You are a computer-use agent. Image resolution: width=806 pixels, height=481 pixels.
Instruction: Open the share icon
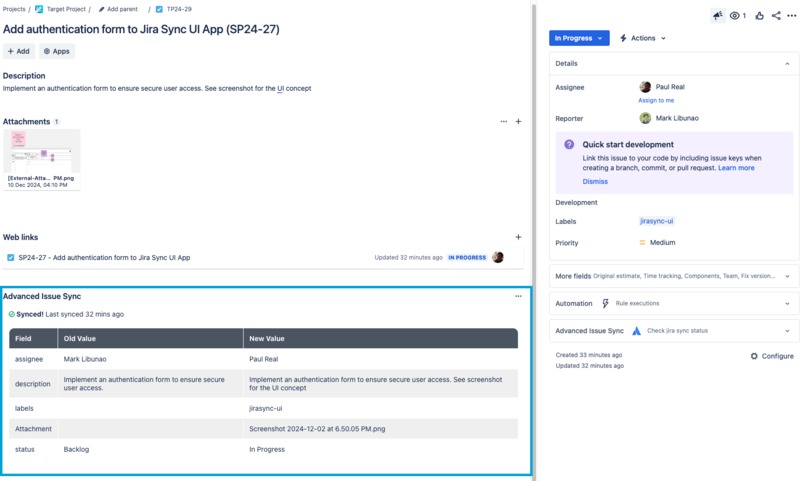[x=776, y=15]
